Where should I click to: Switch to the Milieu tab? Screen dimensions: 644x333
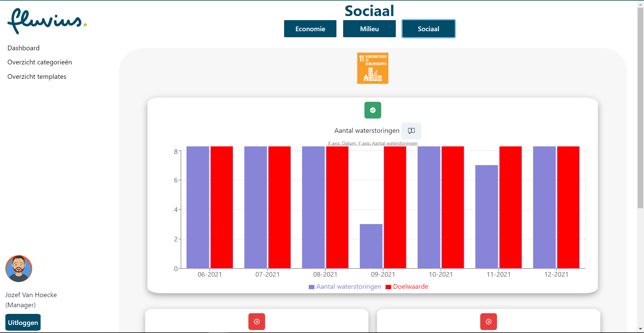click(x=369, y=29)
